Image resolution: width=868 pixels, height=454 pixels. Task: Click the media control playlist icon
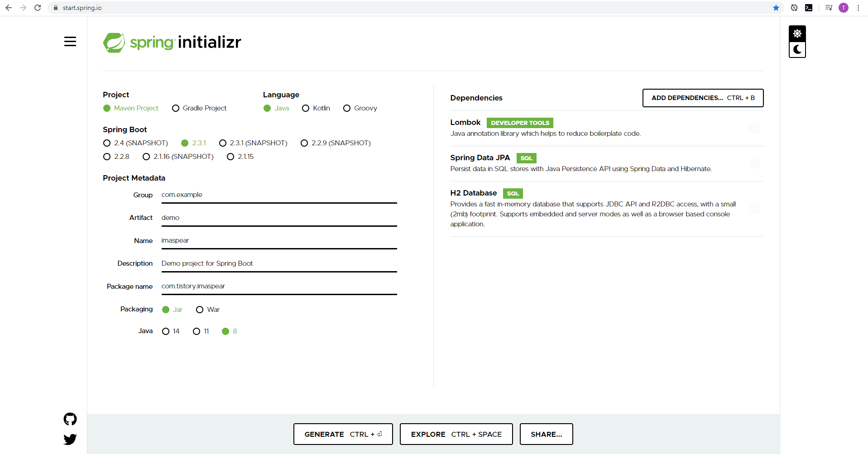pyautogui.click(x=829, y=8)
